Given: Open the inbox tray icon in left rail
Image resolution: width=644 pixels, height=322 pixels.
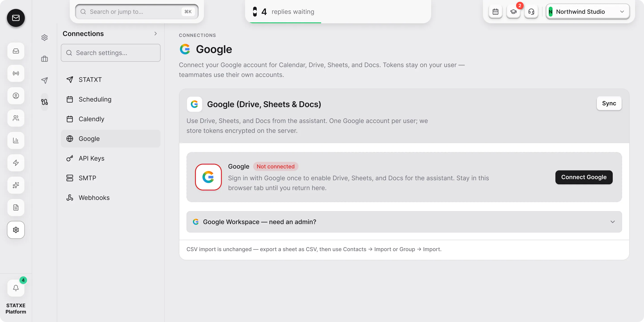Looking at the screenshot, I should tap(16, 51).
